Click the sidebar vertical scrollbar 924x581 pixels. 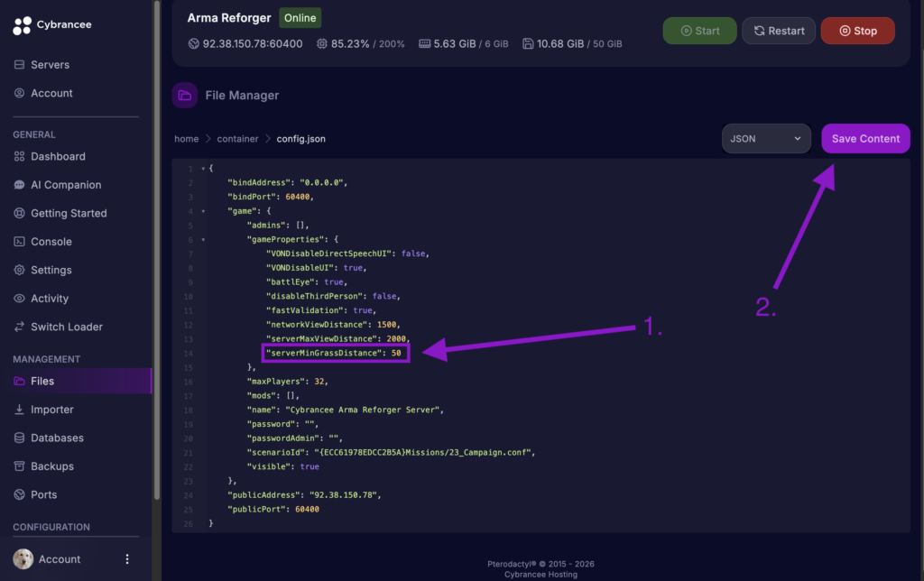pyautogui.click(x=157, y=251)
